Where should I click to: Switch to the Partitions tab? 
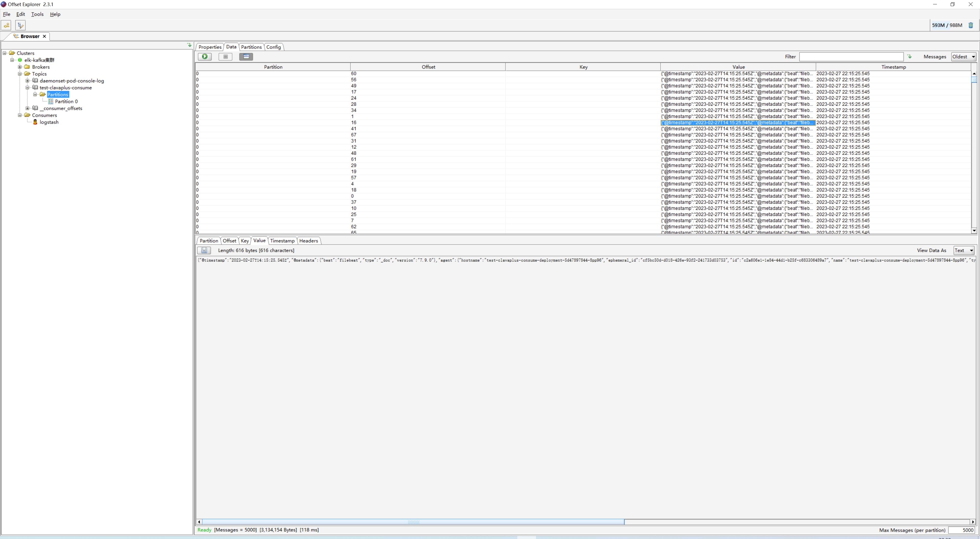251,46
